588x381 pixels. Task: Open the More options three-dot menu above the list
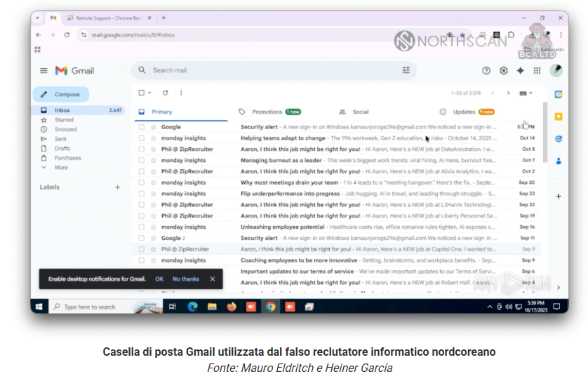(x=181, y=93)
